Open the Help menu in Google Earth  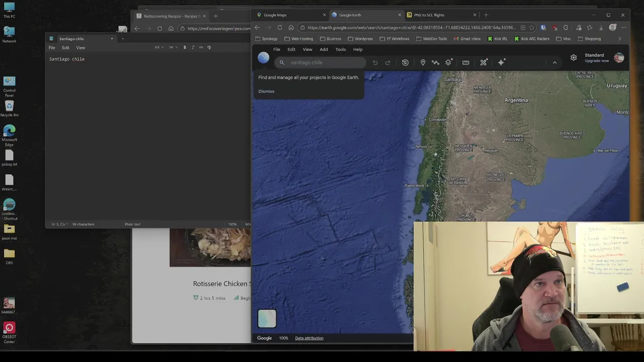tap(358, 49)
